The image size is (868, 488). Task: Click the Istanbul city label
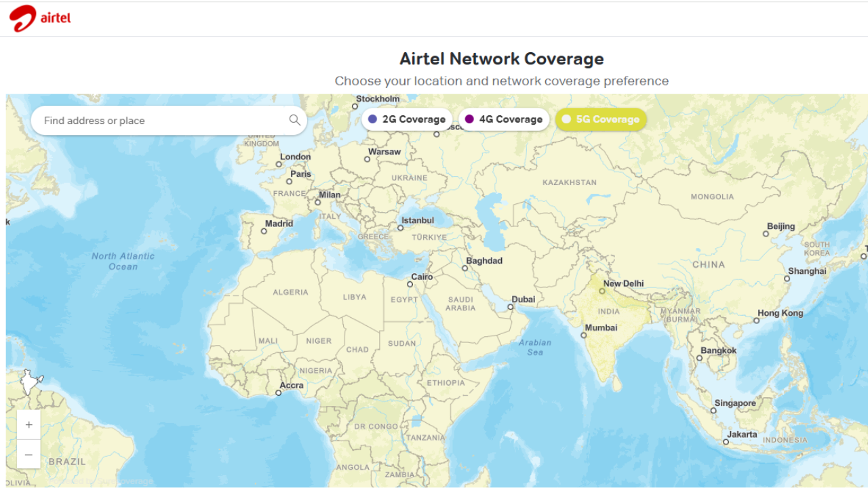click(x=418, y=220)
